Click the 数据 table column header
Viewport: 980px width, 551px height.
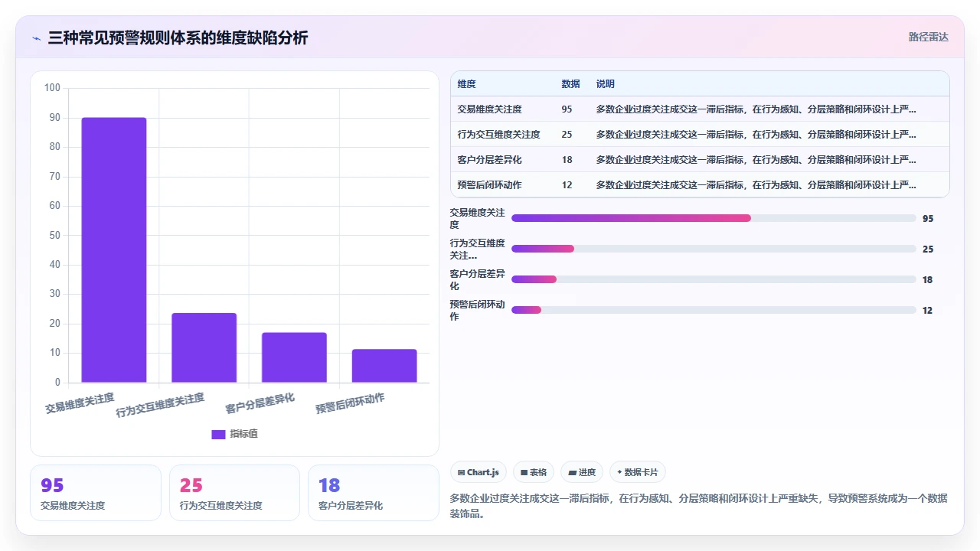pyautogui.click(x=570, y=84)
